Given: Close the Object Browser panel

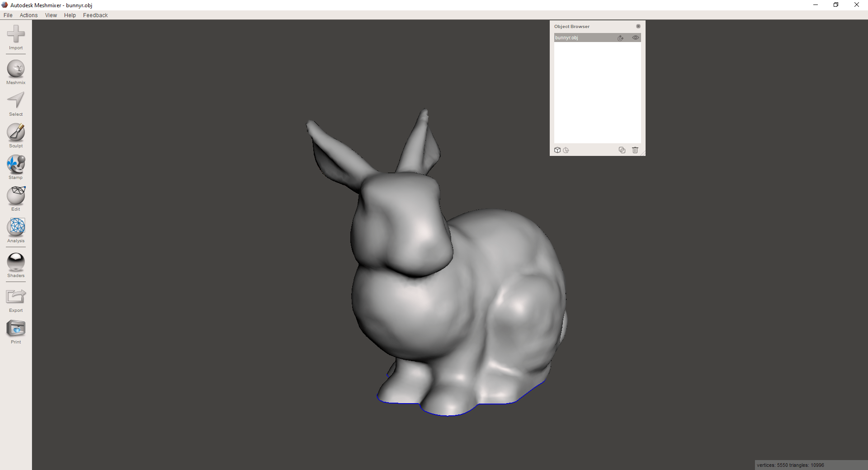Looking at the screenshot, I should 638,26.
